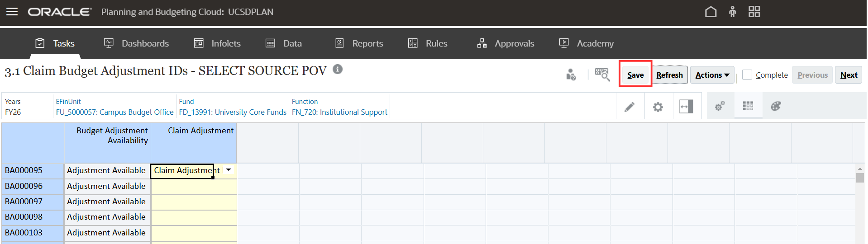The image size is (868, 244).
Task: Click the Save button
Action: pos(635,75)
